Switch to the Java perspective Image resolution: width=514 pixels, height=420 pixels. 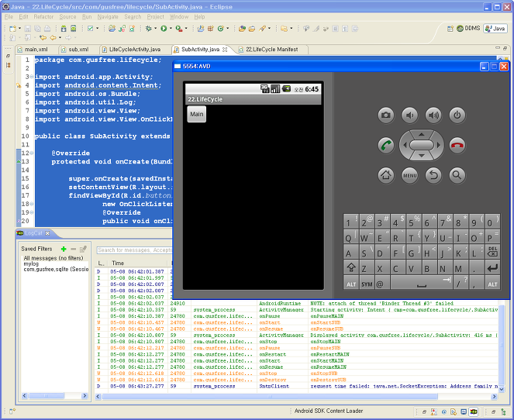point(495,29)
